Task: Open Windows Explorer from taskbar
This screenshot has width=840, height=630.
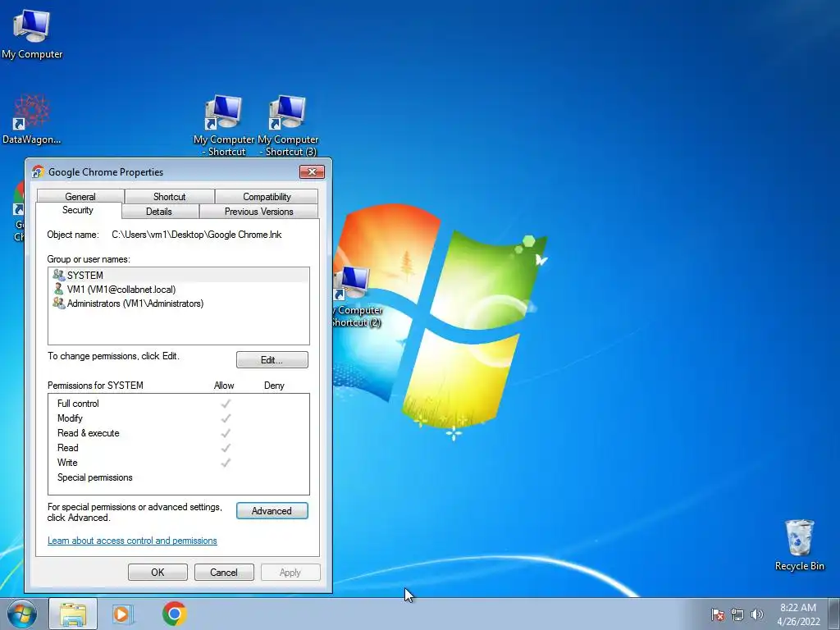Action: click(73, 614)
